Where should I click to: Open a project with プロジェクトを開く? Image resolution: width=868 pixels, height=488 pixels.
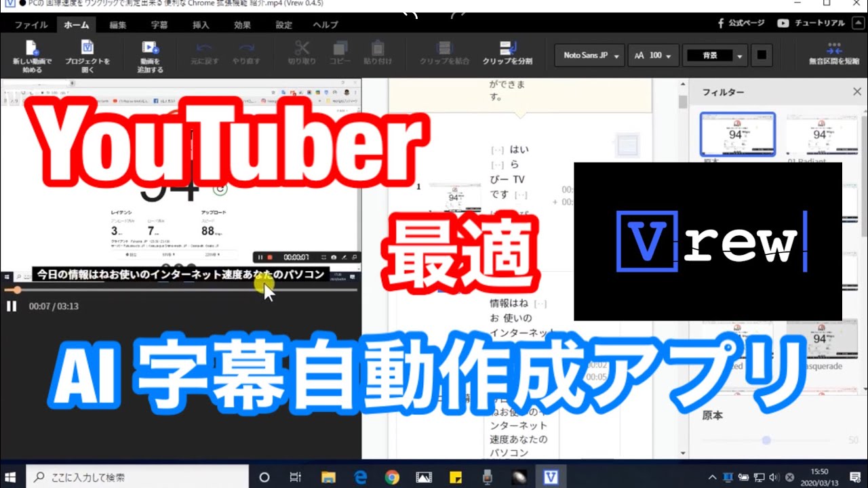[87, 56]
